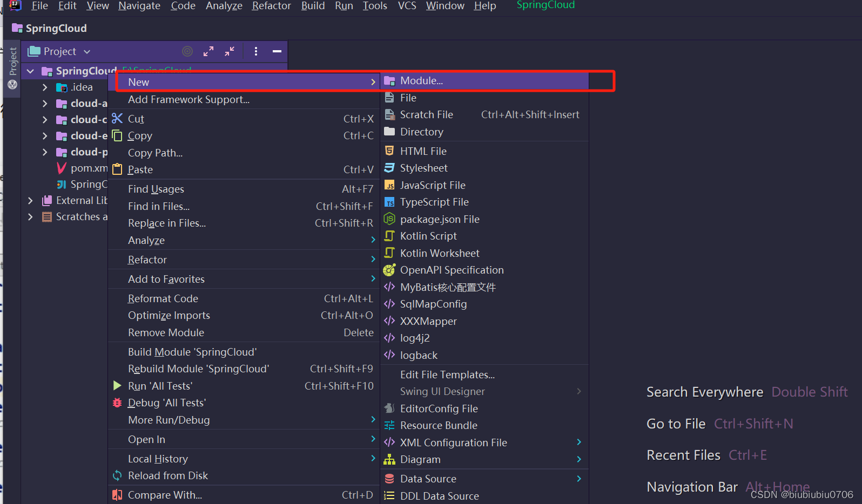Choose MyBatis核心配置文件 template
862x504 pixels.
[484, 287]
